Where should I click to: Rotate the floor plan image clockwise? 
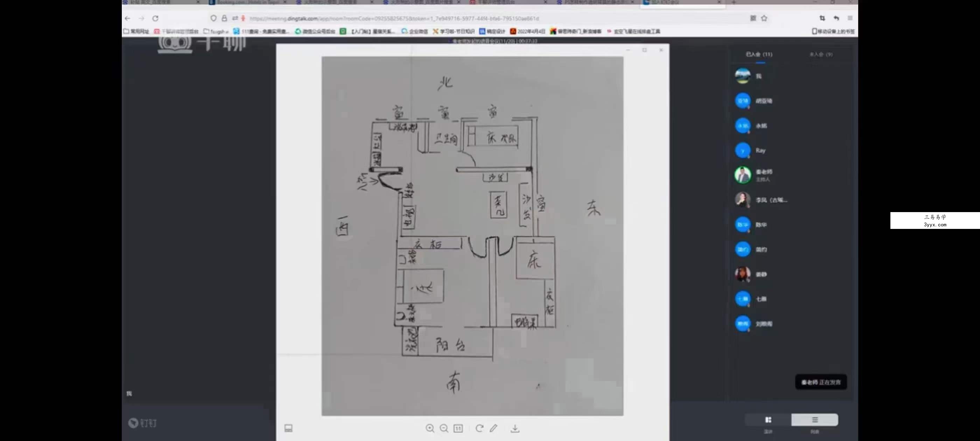point(479,428)
